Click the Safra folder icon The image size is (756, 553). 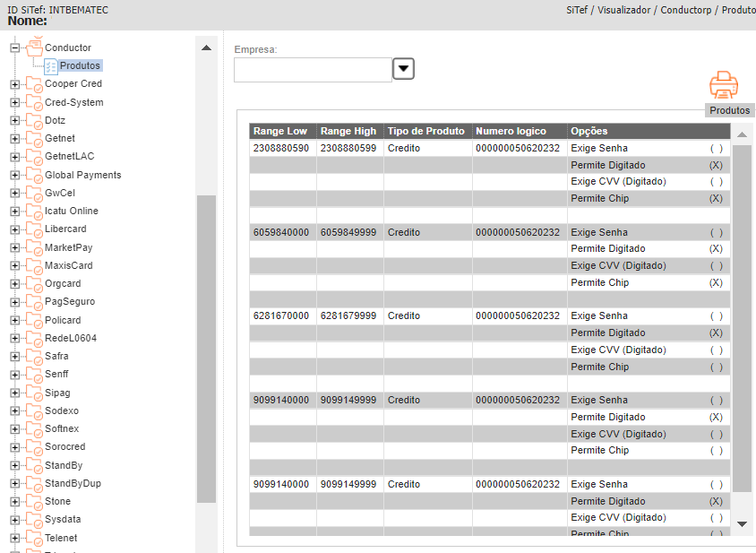tap(34, 357)
